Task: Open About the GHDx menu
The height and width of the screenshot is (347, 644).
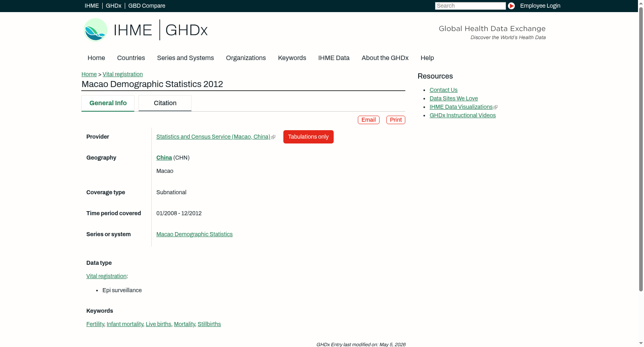Action: coord(385,58)
